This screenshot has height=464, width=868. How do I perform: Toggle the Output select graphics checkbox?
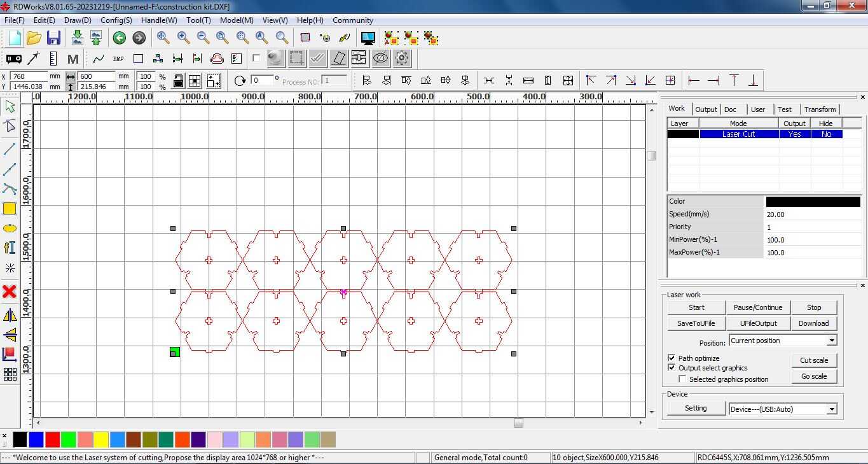pyautogui.click(x=672, y=368)
